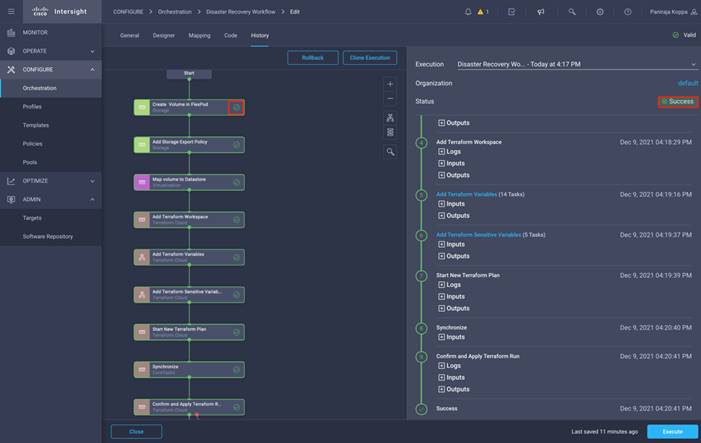The height and width of the screenshot is (443, 701).
Task: Switch to the Mapping tab
Action: pyautogui.click(x=199, y=35)
